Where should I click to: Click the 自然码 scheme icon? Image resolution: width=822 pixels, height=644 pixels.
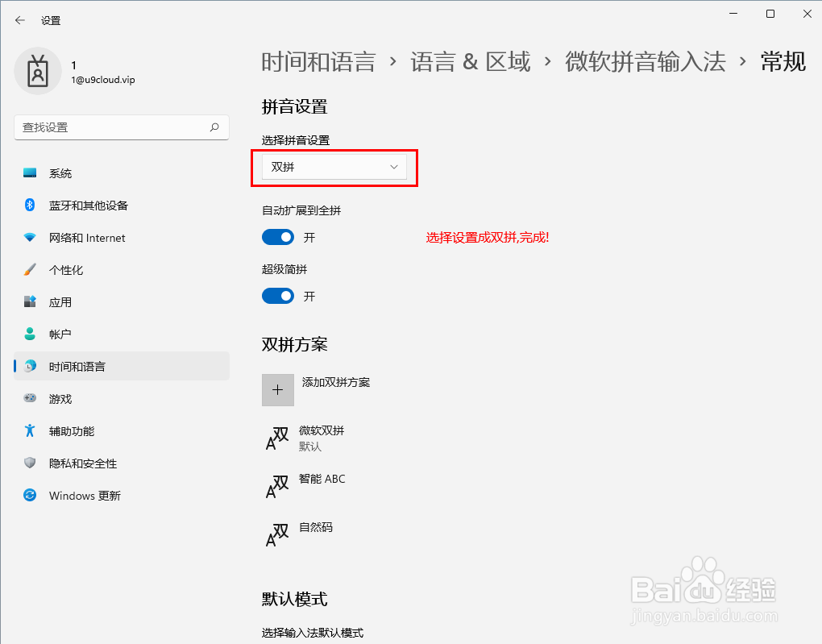pyautogui.click(x=277, y=535)
